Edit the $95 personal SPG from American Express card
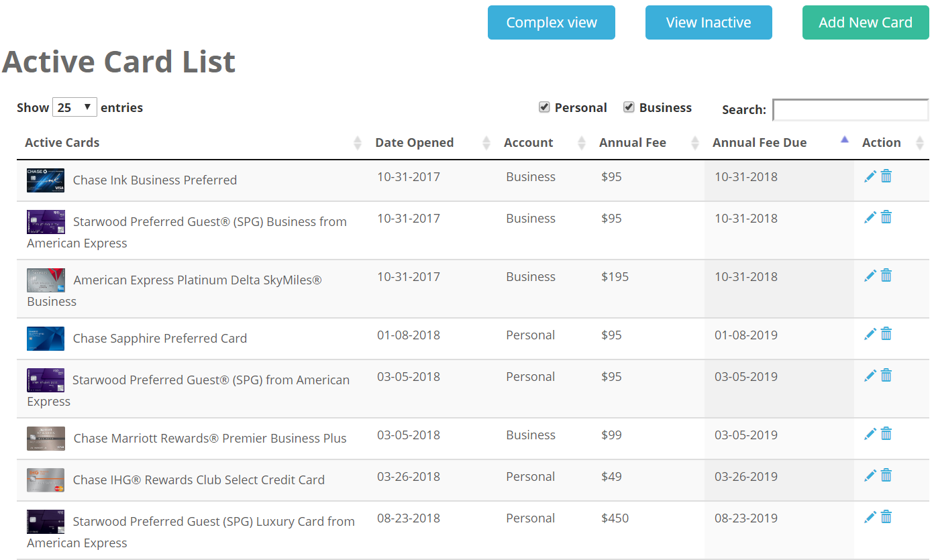 pos(870,376)
